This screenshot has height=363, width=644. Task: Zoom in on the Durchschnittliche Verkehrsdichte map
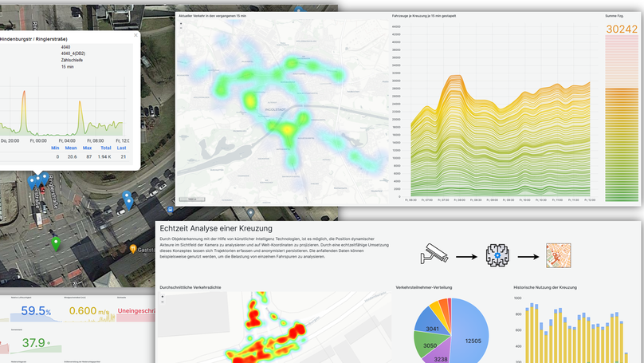(163, 298)
